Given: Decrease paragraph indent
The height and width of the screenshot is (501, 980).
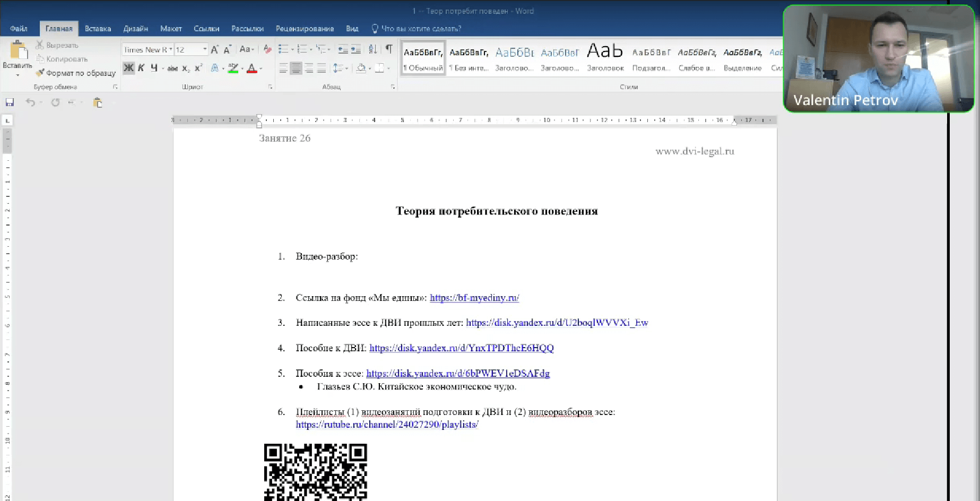Looking at the screenshot, I should [x=343, y=49].
